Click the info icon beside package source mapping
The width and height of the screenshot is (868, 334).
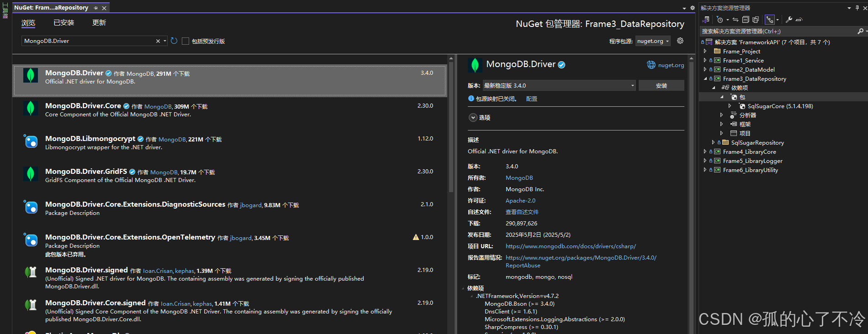coord(471,99)
